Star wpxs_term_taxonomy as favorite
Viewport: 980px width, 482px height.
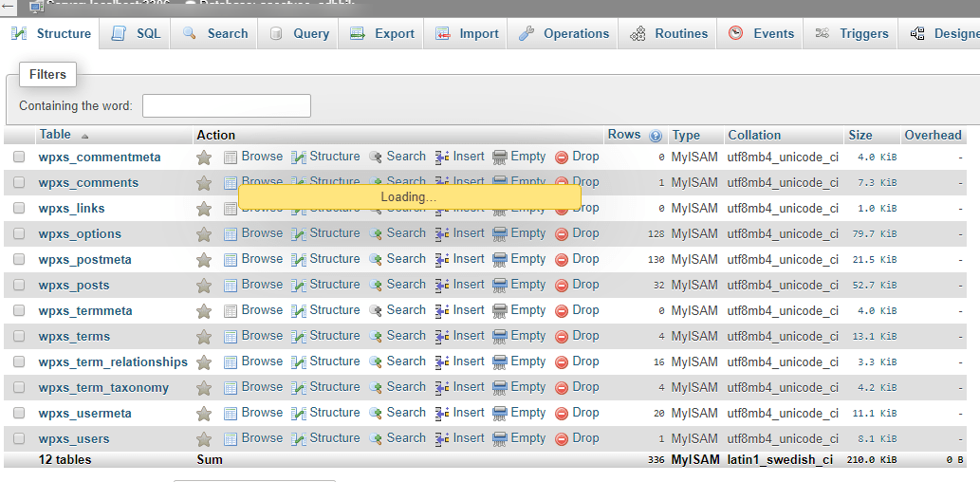(204, 388)
